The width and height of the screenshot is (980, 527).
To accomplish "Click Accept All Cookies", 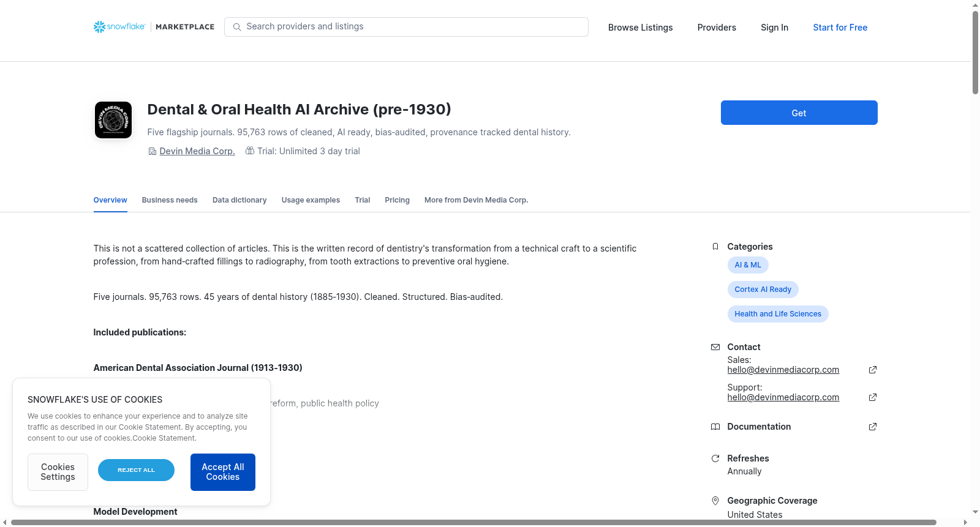I will tap(223, 472).
